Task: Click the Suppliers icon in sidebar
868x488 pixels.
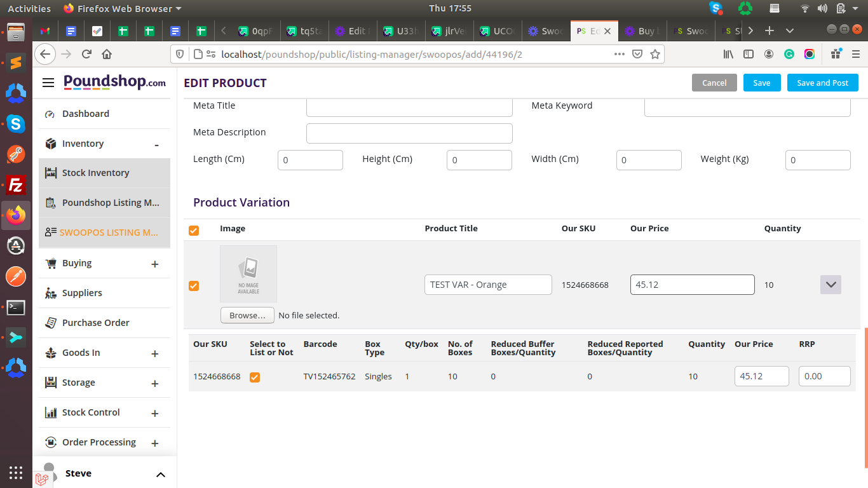Action: click(x=50, y=293)
